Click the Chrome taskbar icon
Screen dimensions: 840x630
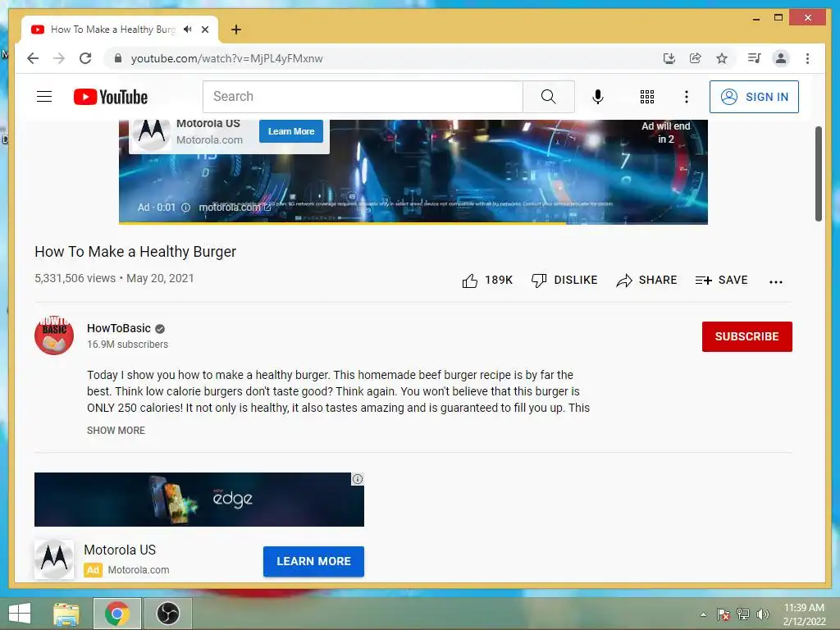tap(116, 614)
